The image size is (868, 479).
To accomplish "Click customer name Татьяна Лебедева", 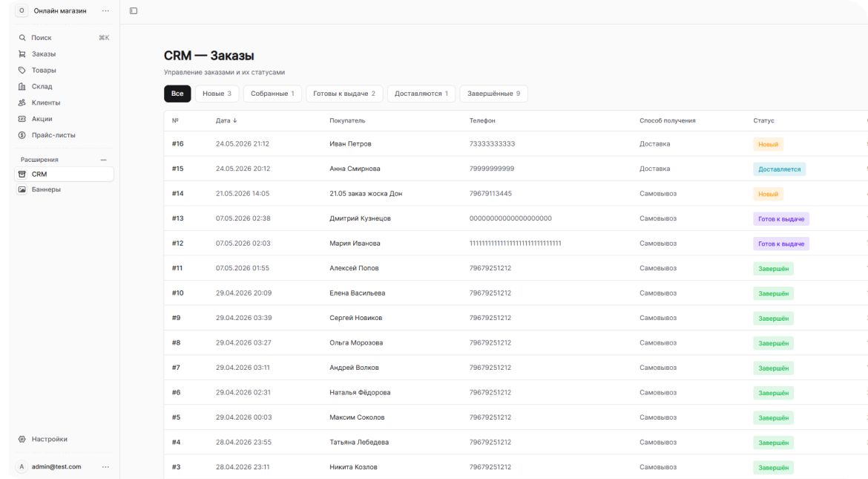I will click(359, 443).
